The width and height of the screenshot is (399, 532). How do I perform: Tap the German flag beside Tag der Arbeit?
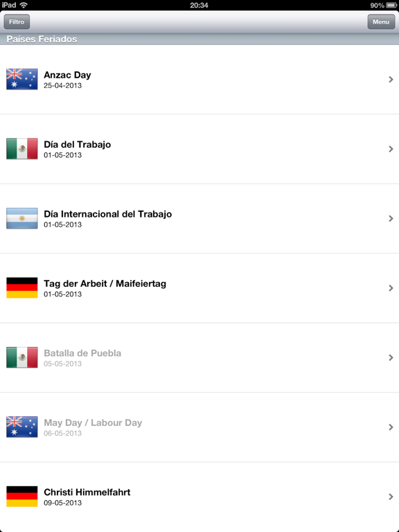click(x=22, y=287)
